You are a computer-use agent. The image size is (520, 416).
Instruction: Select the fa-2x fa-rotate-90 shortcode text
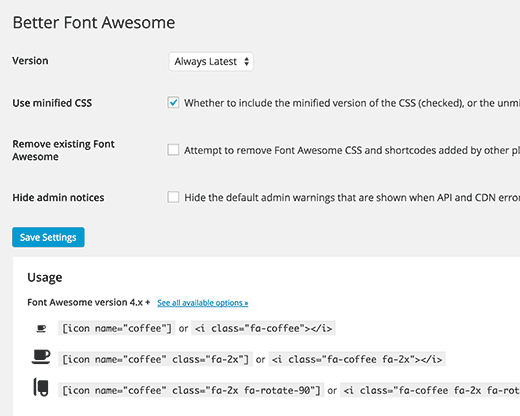(x=191, y=390)
